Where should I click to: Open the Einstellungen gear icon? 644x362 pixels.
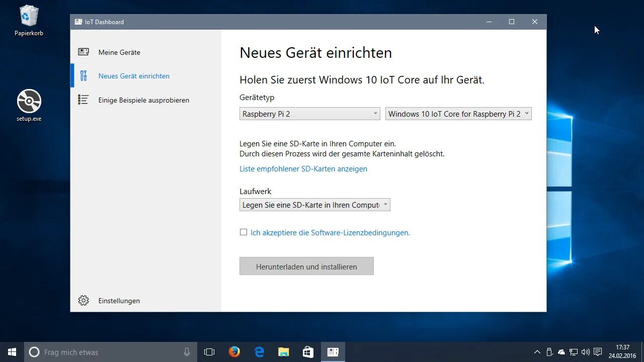tap(84, 301)
